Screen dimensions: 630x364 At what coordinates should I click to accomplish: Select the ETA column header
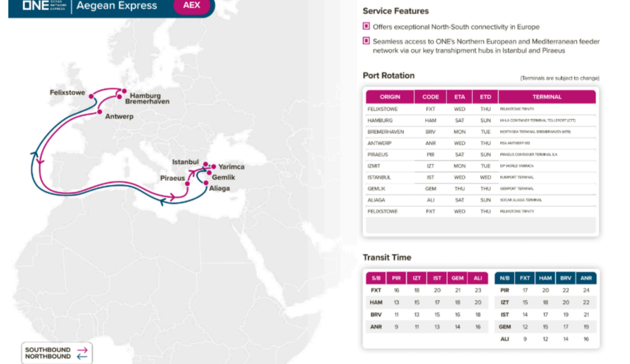coord(459,97)
